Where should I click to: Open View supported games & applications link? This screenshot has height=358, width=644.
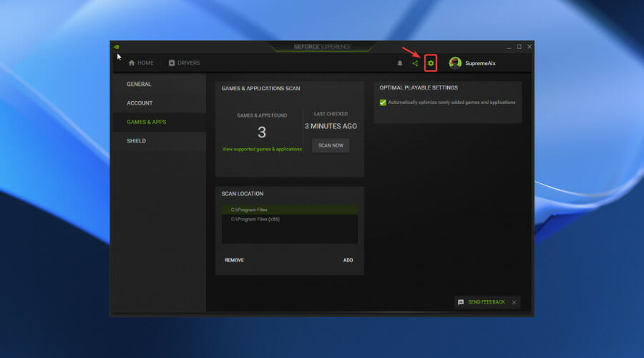pos(262,149)
